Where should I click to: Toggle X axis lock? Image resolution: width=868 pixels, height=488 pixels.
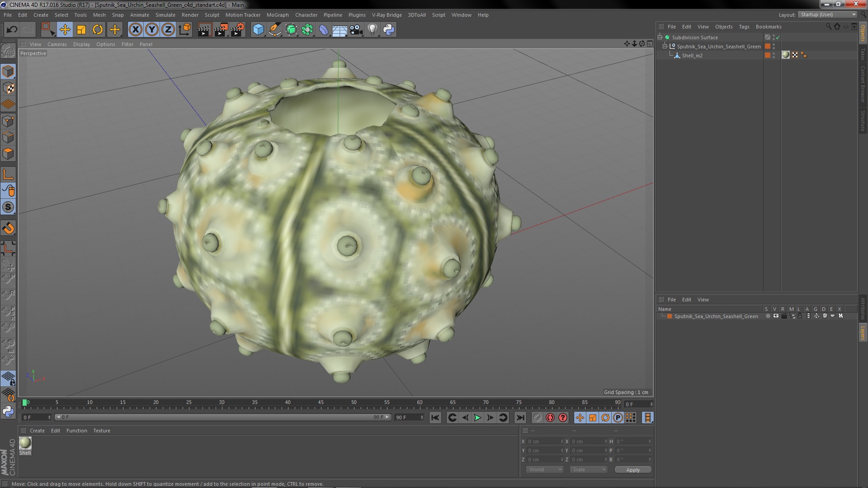135,30
